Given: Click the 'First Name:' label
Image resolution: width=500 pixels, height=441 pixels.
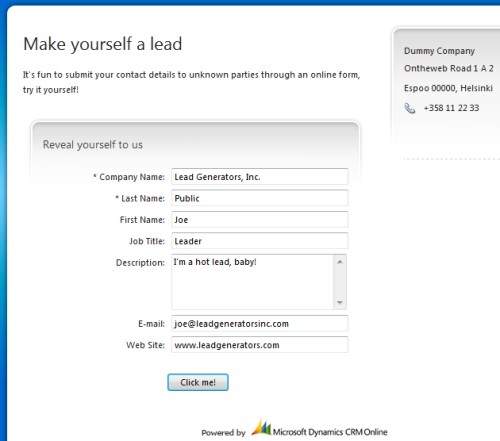Looking at the screenshot, I should (142, 220).
